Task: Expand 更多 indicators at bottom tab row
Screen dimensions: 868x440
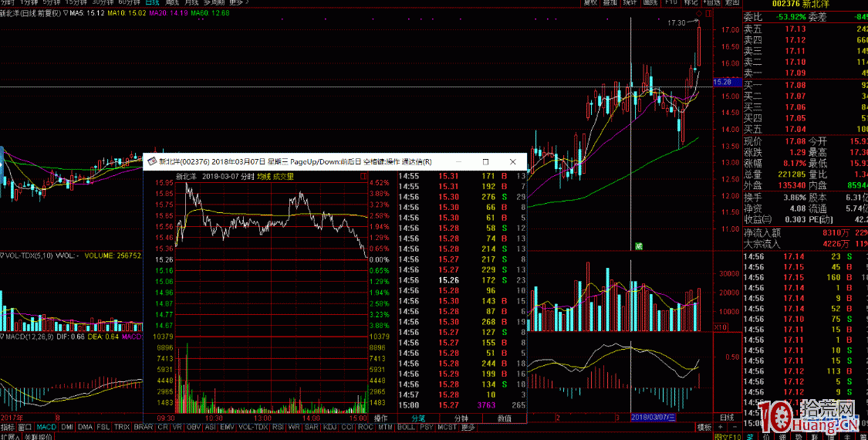Action: pos(468,427)
